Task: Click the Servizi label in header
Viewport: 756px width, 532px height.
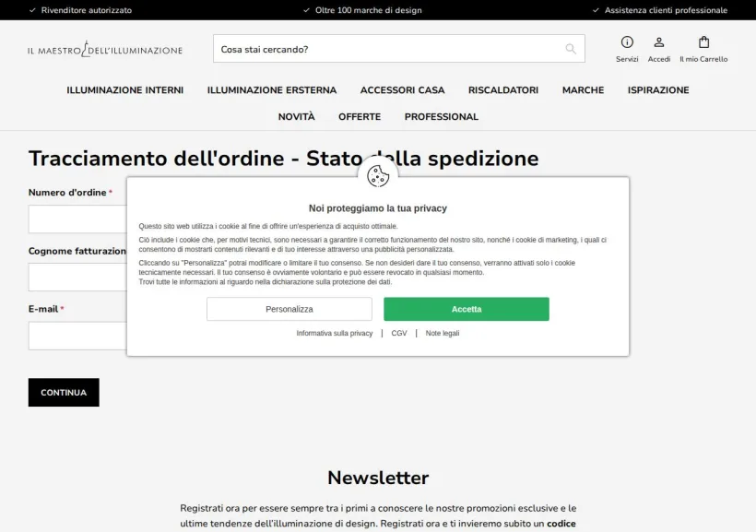Action: (627, 59)
